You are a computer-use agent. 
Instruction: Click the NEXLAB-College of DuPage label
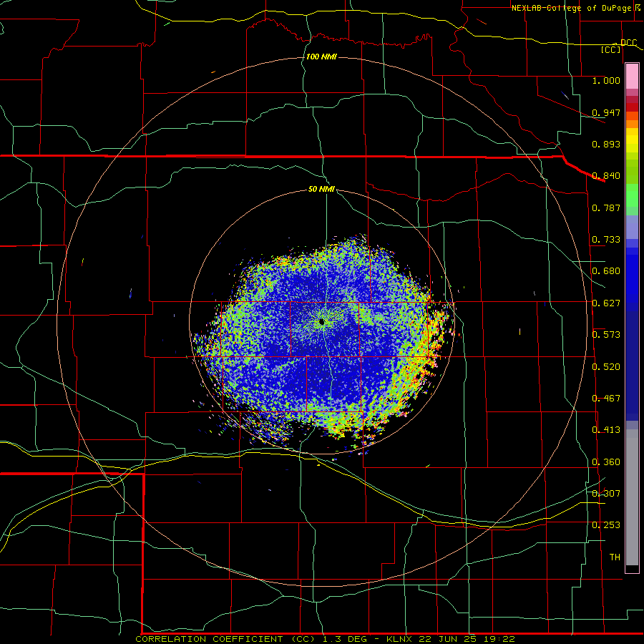click(571, 8)
